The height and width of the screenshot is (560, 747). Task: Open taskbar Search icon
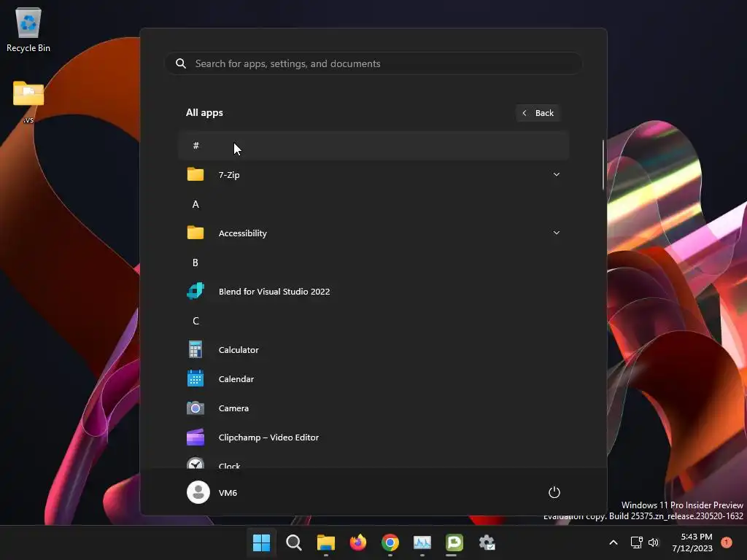pyautogui.click(x=294, y=542)
